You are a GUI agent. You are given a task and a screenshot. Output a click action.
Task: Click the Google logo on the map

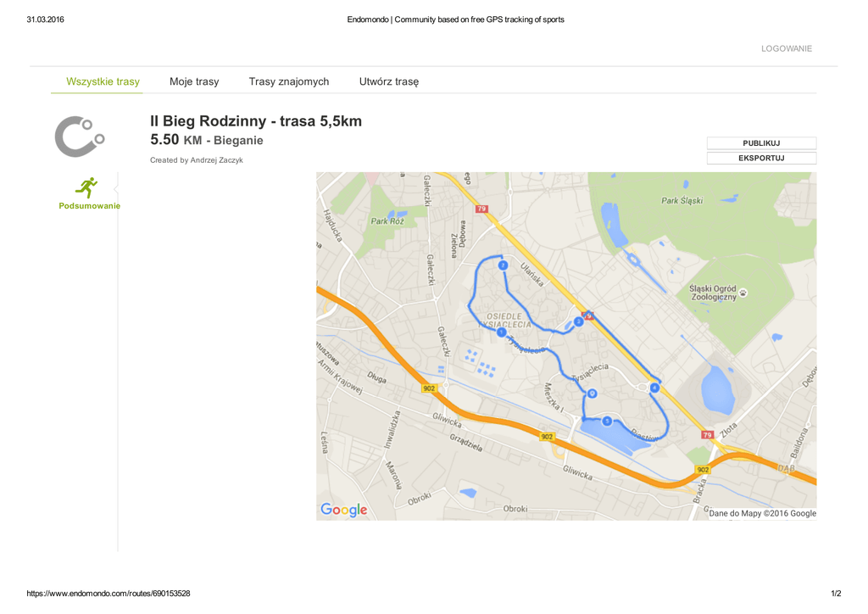click(x=344, y=510)
